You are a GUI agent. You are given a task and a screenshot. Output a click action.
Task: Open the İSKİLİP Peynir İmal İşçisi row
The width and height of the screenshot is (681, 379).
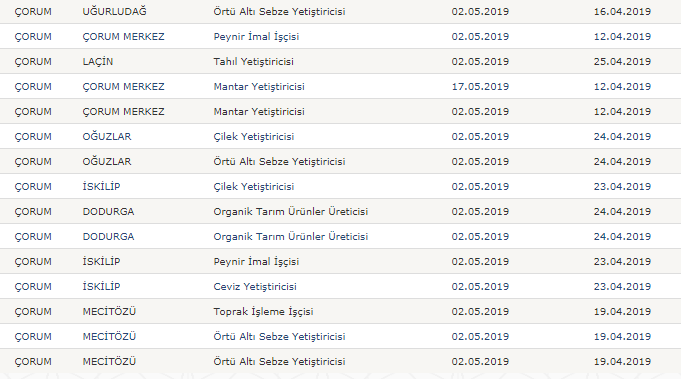tap(340, 261)
